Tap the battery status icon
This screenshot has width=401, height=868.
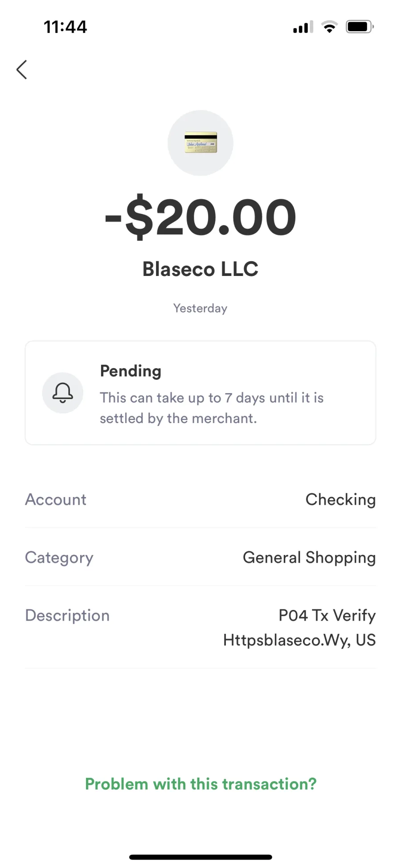[360, 27]
